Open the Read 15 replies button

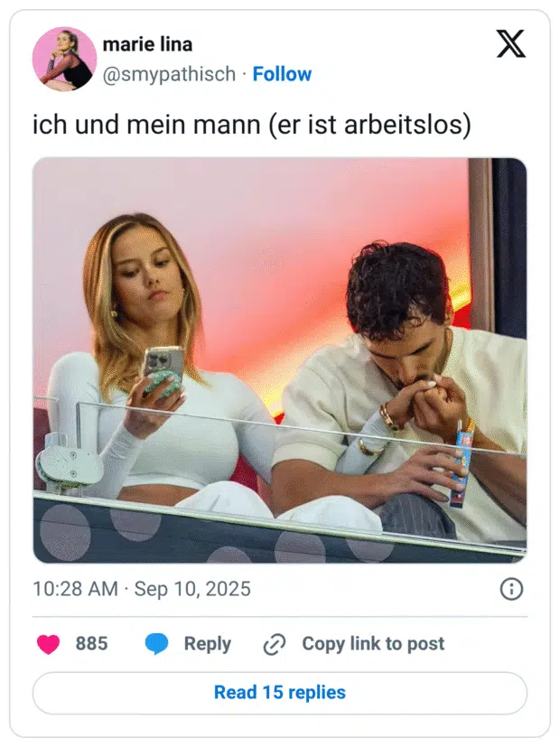(280, 693)
